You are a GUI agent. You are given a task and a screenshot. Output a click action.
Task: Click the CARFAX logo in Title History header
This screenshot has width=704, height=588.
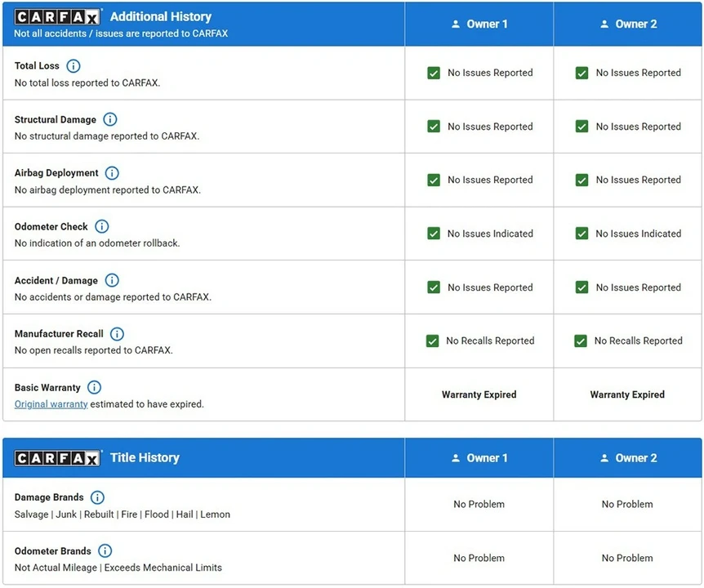(57, 458)
